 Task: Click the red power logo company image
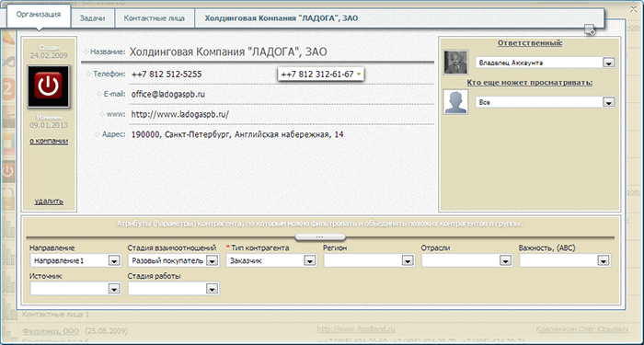tap(48, 86)
